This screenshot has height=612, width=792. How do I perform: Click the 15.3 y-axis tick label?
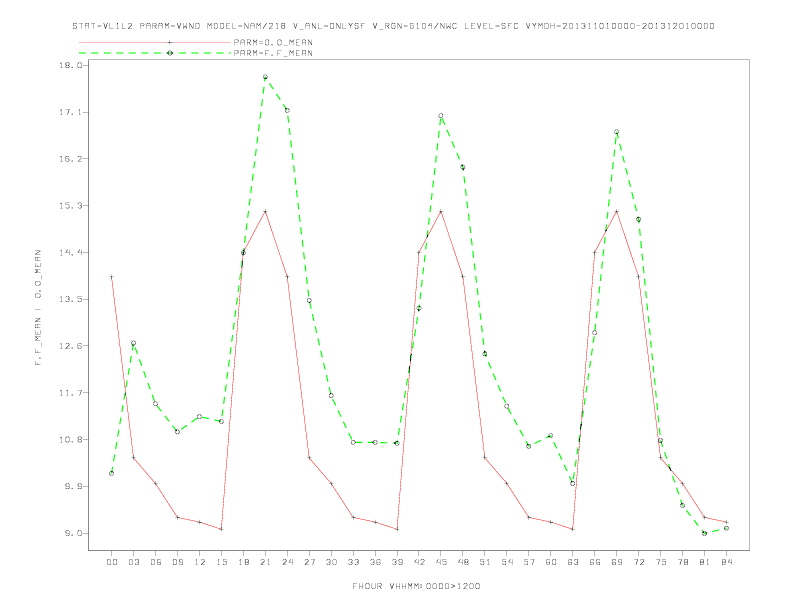tap(71, 206)
